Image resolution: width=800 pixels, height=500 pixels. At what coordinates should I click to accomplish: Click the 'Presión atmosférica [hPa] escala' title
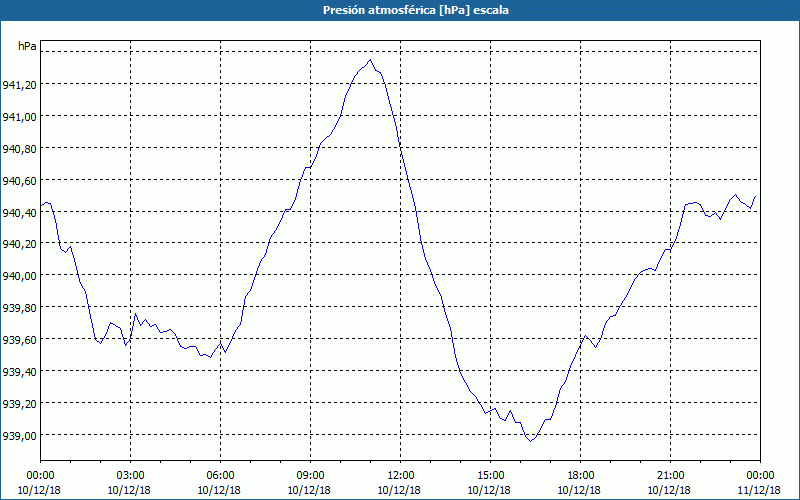tap(416, 10)
